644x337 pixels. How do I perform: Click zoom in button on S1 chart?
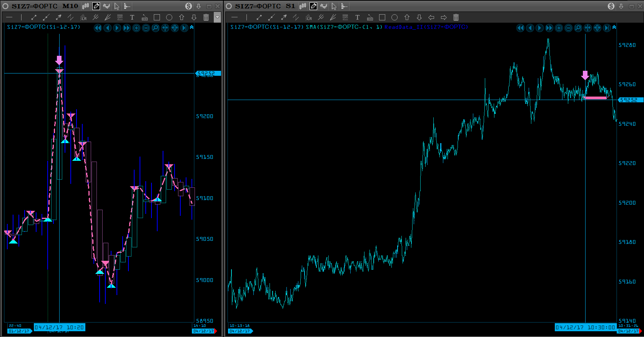559,28
